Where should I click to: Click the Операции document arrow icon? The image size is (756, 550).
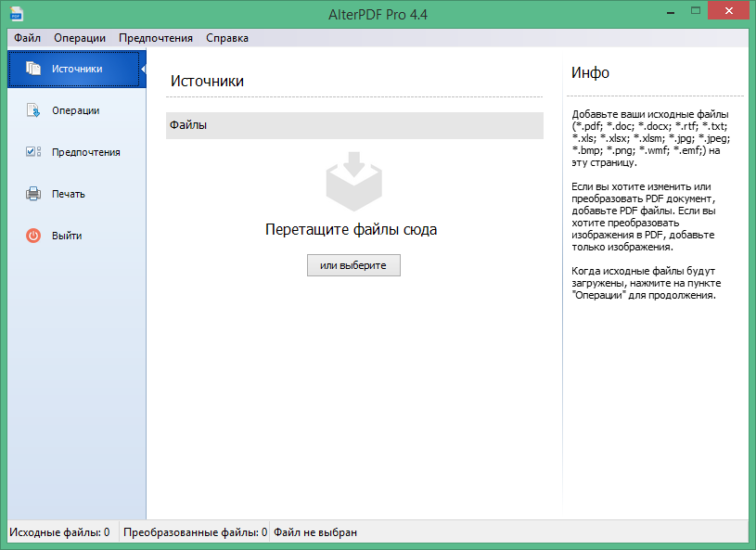point(33,110)
